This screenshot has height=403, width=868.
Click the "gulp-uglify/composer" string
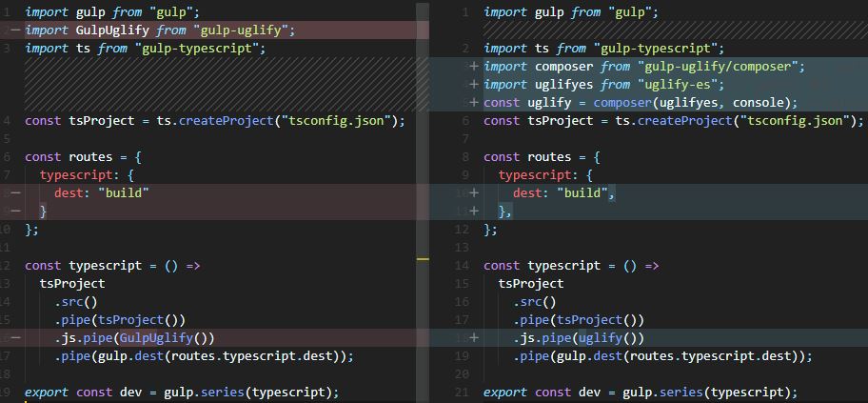coord(717,67)
